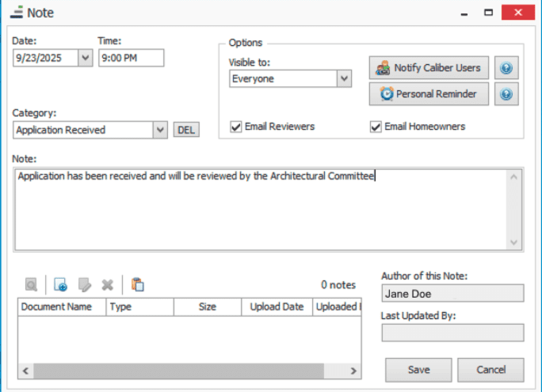Click the delete document X icon
The image size is (542, 392).
pos(107,285)
